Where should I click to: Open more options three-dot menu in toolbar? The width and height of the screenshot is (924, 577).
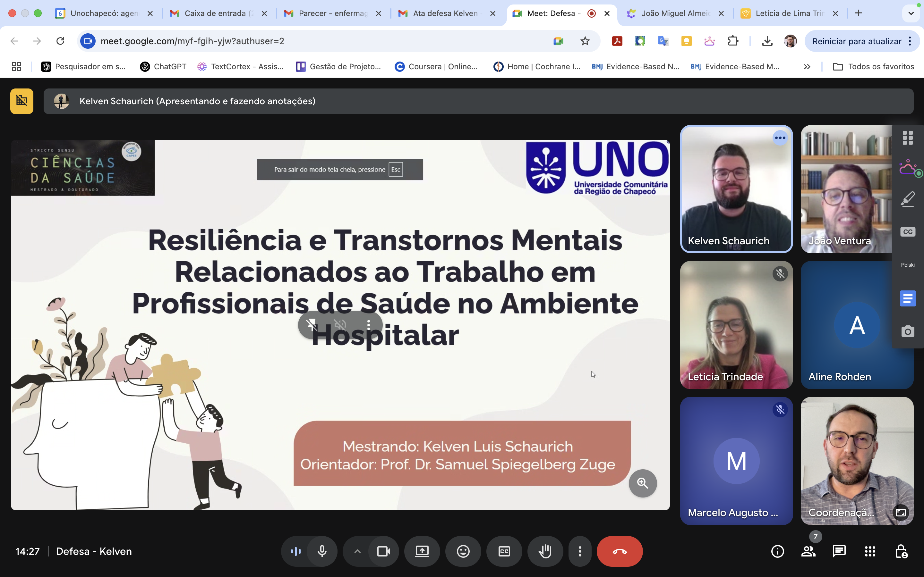(x=580, y=551)
